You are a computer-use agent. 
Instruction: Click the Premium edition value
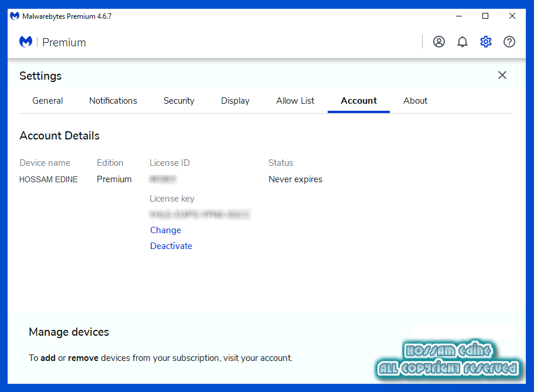(x=114, y=179)
